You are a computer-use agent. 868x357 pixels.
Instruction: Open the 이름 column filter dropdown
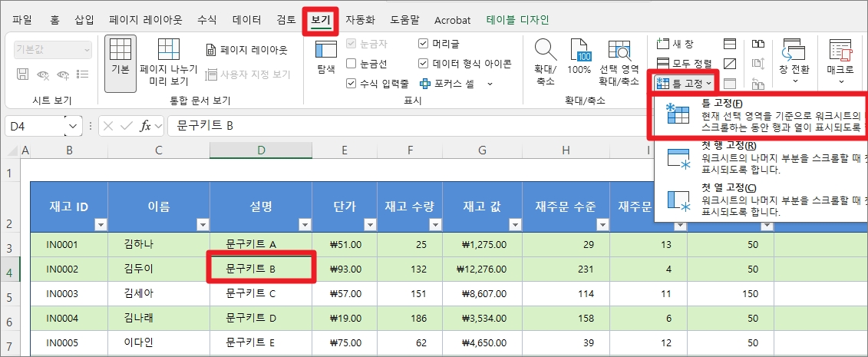click(202, 225)
